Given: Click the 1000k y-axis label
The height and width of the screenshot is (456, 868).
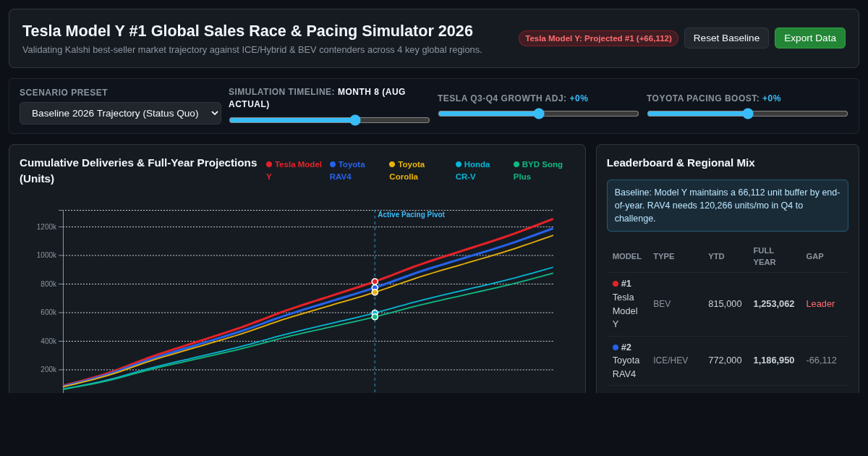Looking at the screenshot, I should [x=46, y=256].
